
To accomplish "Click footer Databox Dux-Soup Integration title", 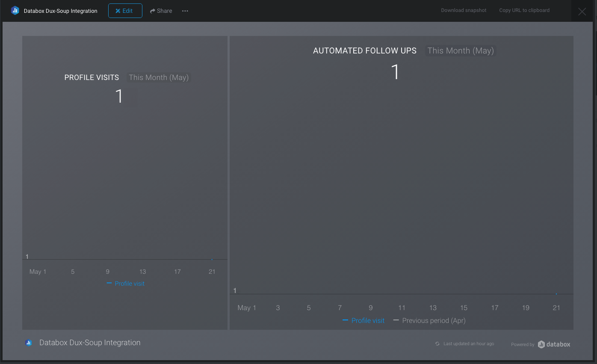I will coord(90,343).
